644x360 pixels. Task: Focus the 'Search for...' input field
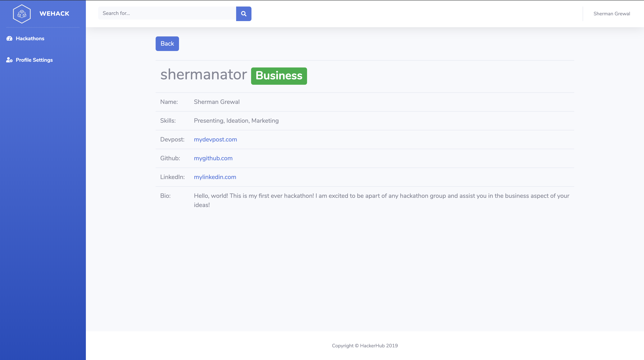tap(167, 13)
